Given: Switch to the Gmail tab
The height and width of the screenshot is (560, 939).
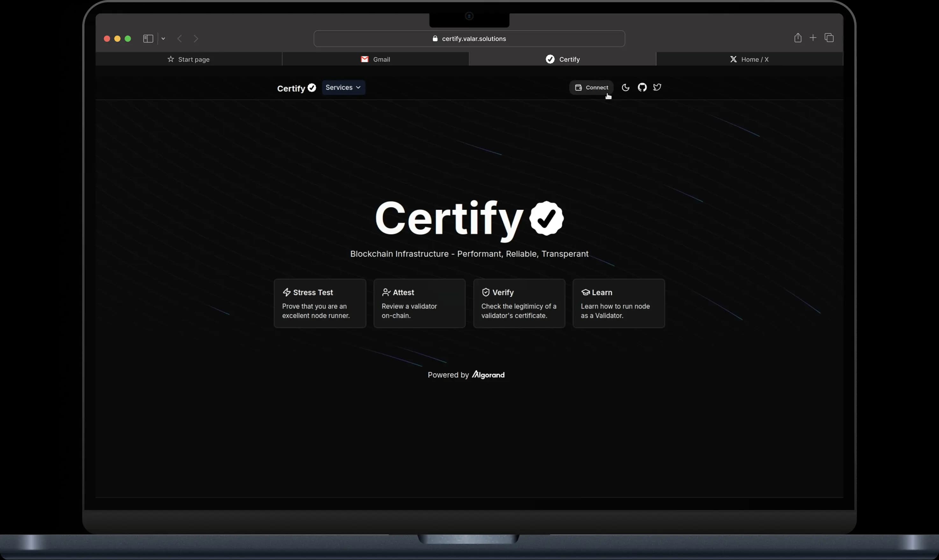Looking at the screenshot, I should [x=376, y=59].
